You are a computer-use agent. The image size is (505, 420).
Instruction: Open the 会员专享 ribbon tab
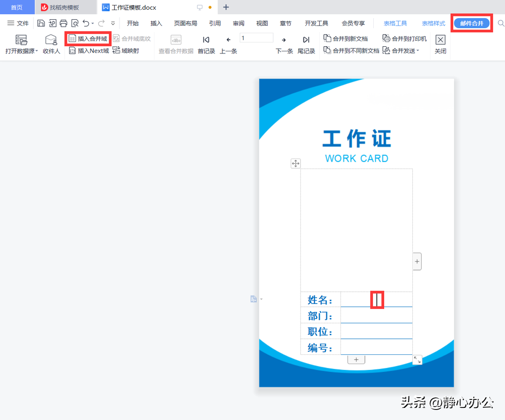coord(353,23)
